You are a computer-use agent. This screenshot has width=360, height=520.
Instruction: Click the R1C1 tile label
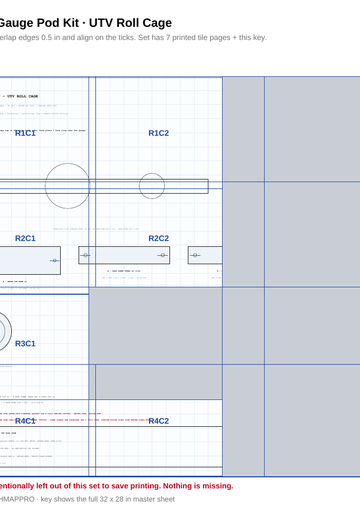(25, 133)
